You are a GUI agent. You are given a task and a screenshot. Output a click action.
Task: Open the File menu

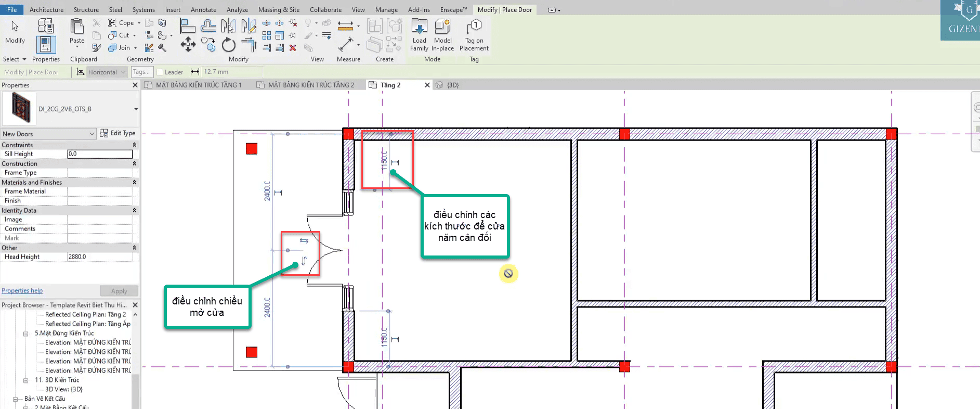(12, 9)
